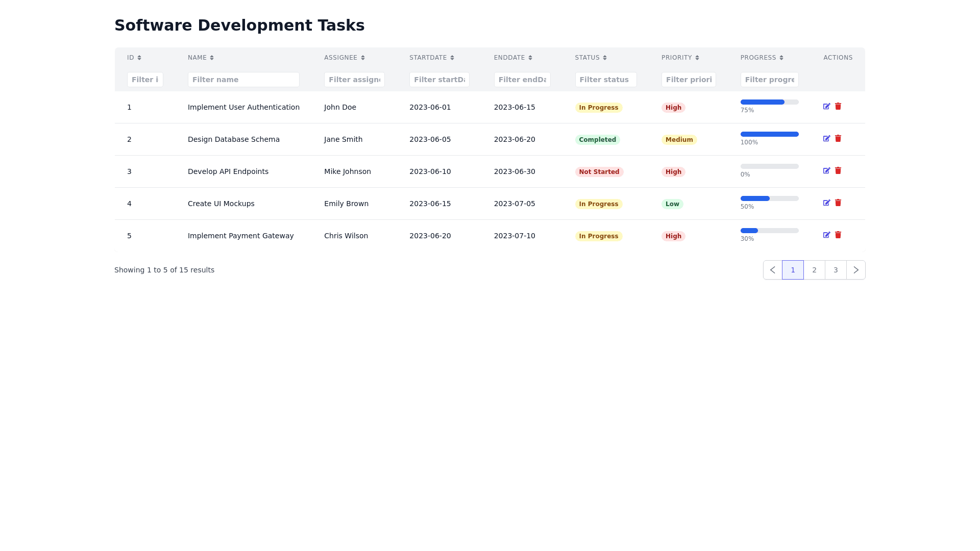Go to next page arrow
Viewport: 980px width, 551px height.
pyautogui.click(x=856, y=270)
